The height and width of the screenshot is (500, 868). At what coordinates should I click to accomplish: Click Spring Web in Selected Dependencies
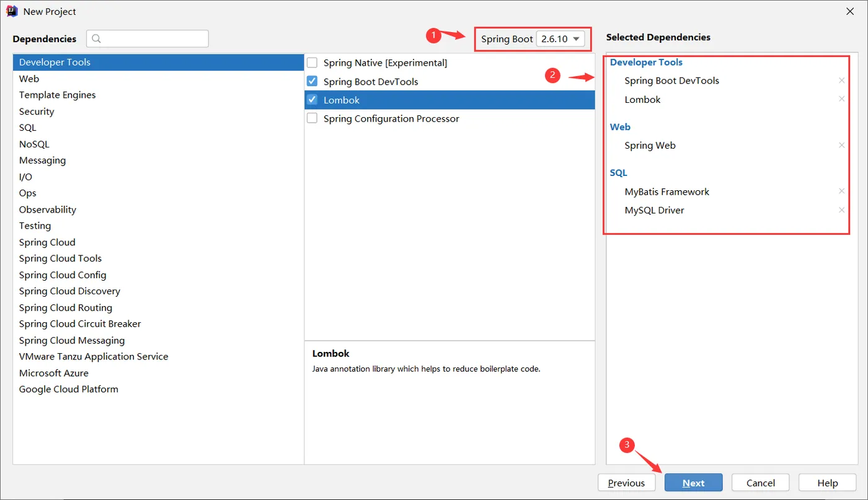pyautogui.click(x=650, y=146)
